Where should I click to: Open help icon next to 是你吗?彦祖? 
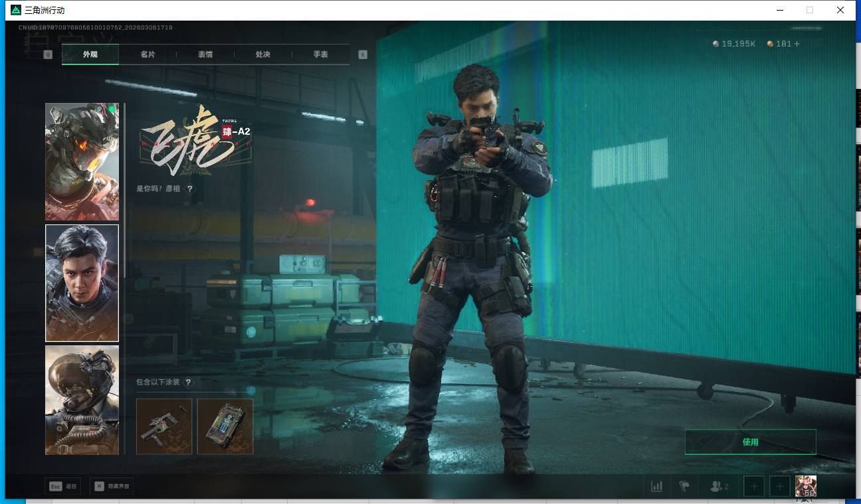coord(190,189)
